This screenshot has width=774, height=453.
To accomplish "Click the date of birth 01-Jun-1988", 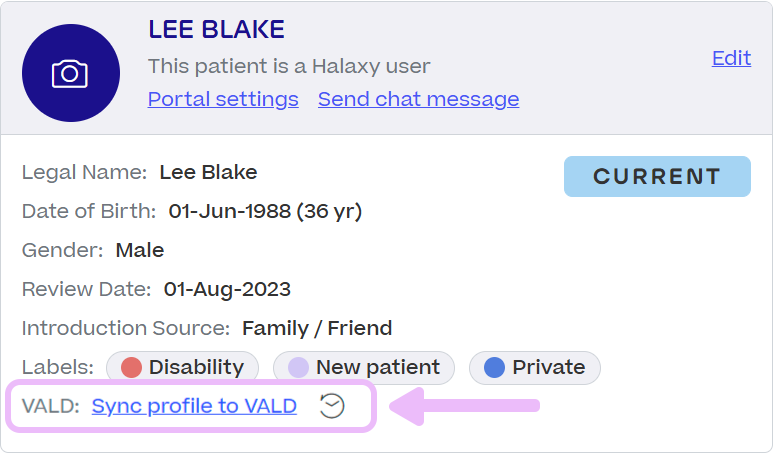I will [265, 211].
